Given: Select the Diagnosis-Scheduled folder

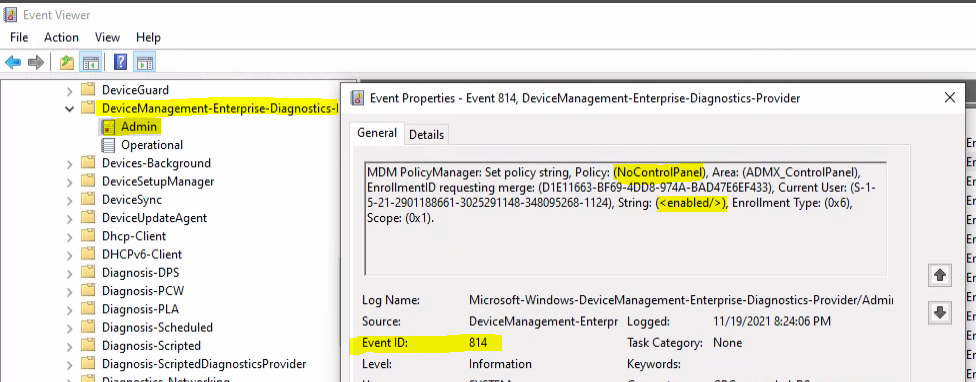Looking at the screenshot, I should click(x=157, y=327).
